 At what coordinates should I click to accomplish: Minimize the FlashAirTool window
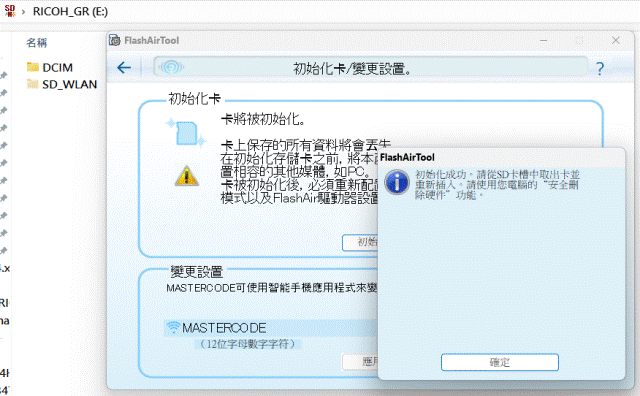pos(544,40)
